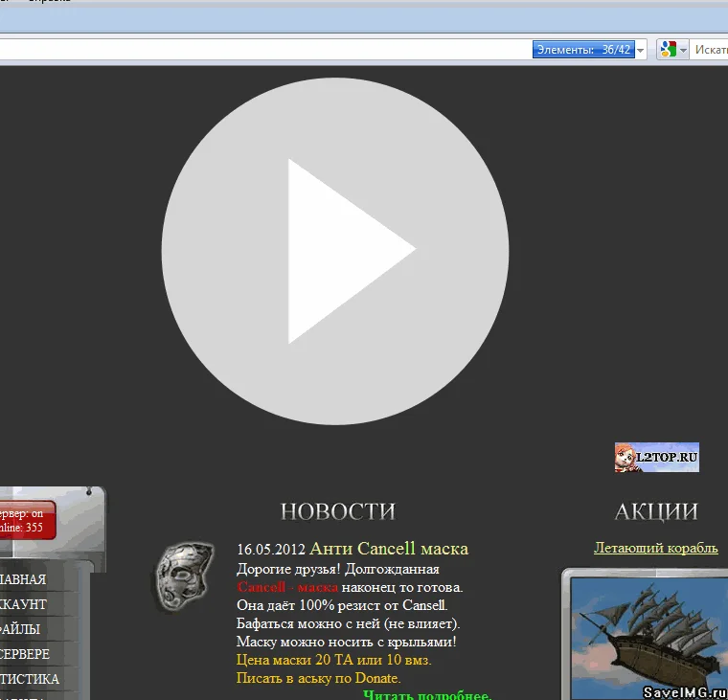Click the Маску можно носить с крыльями line
This screenshot has height=700, width=728.
pos(347,642)
